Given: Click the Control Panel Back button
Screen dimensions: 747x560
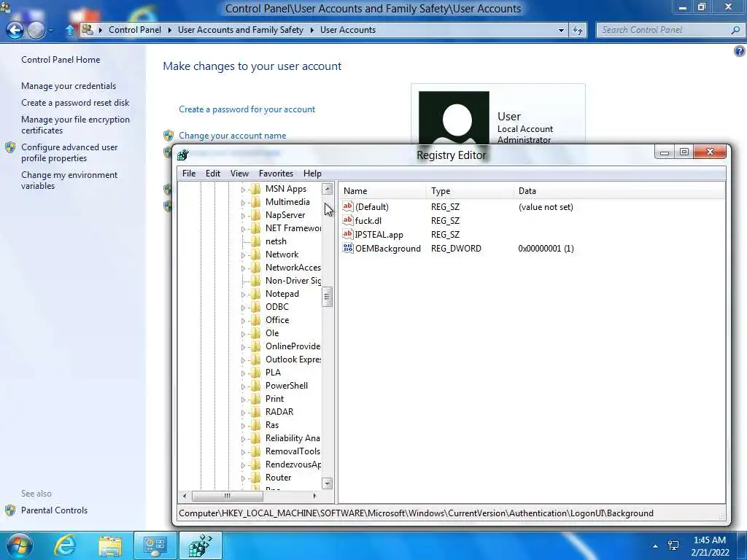Looking at the screenshot, I should coord(15,31).
